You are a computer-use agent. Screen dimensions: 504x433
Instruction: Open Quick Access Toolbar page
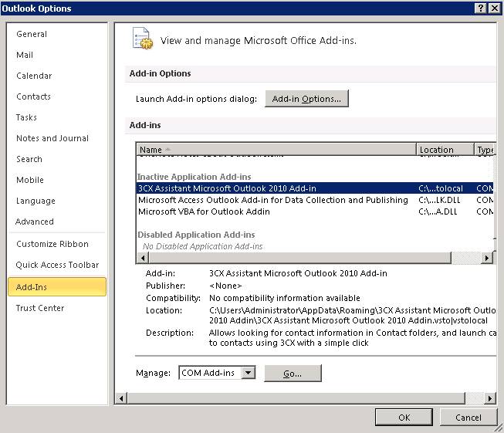tap(57, 265)
